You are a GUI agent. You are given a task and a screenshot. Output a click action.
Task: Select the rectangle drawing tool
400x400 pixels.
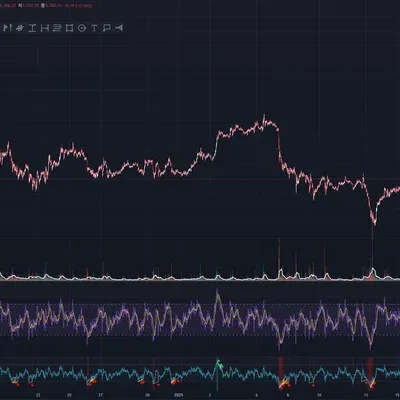click(69, 28)
